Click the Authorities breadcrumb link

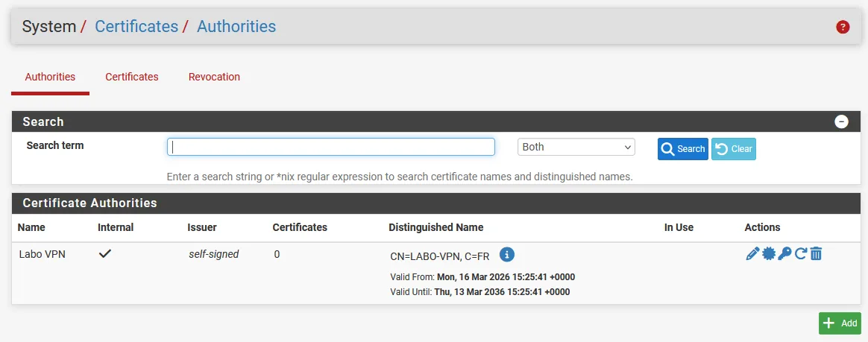pyautogui.click(x=236, y=27)
